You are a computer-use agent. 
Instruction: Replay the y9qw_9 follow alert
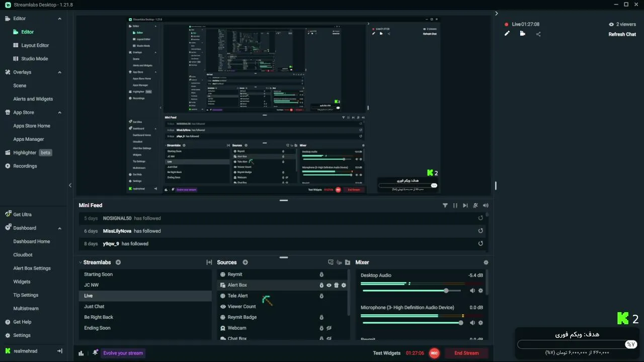click(480, 243)
